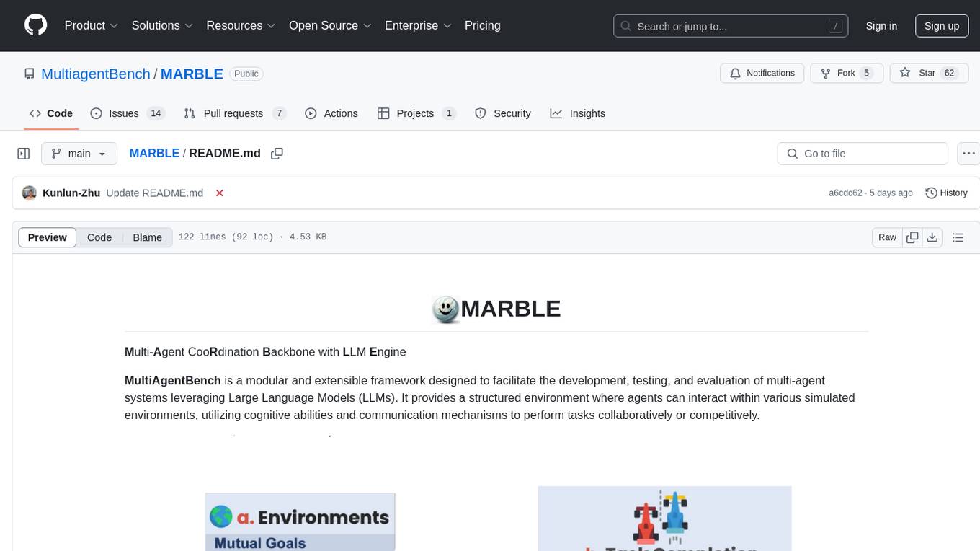Open the more file actions ellipsis
The height and width of the screenshot is (551, 980).
(968, 154)
